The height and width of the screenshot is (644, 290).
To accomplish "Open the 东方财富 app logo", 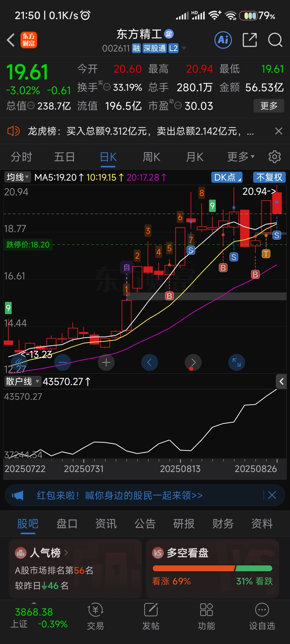I will (29, 40).
